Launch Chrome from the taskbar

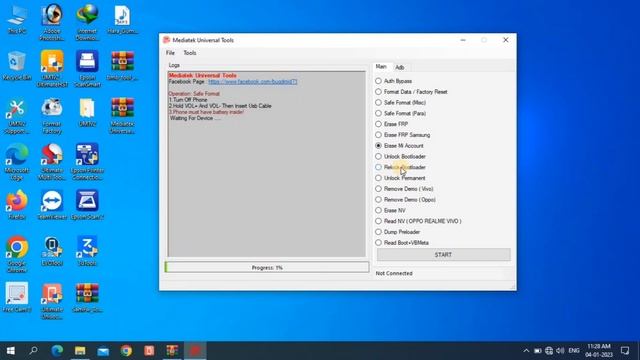126,351
